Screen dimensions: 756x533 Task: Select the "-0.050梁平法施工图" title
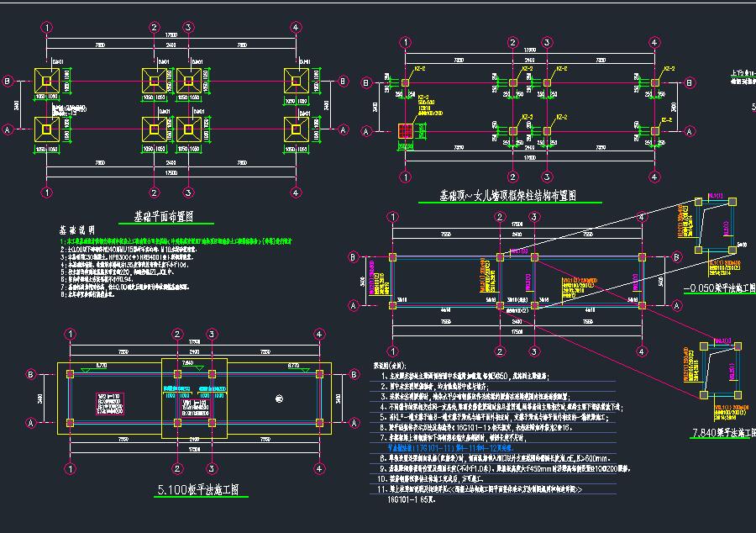click(x=719, y=288)
